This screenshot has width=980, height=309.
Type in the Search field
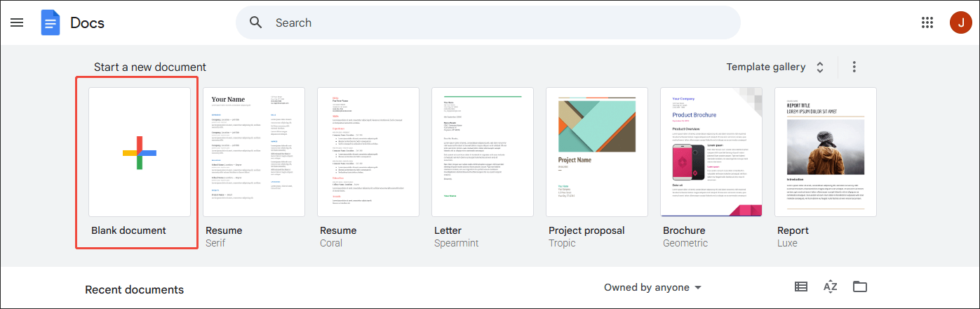(488, 22)
